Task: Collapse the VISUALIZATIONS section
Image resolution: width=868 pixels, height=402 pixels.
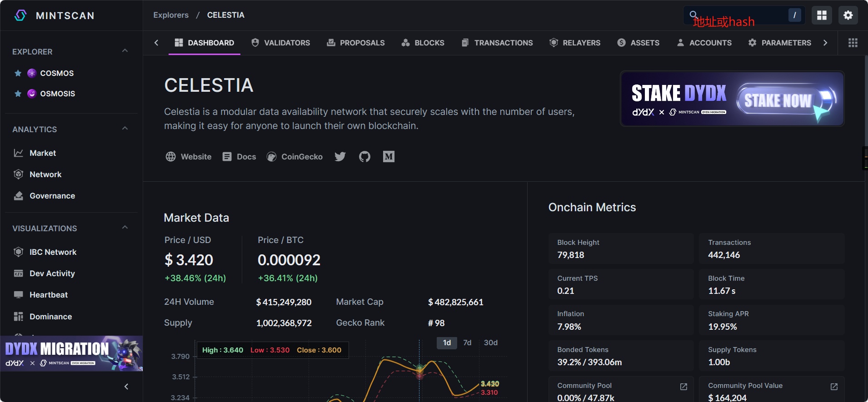Action: click(x=125, y=228)
